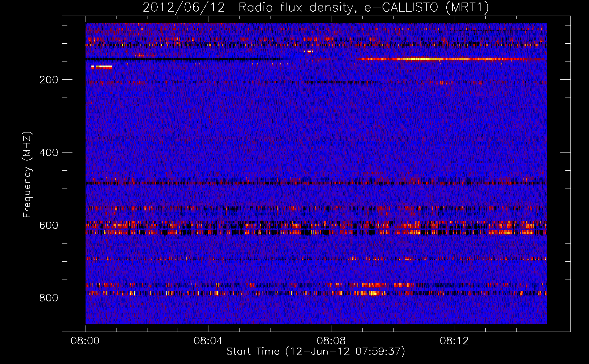Click the 08:00 time tick label
Screen dimensions: 589x364
[85, 341]
